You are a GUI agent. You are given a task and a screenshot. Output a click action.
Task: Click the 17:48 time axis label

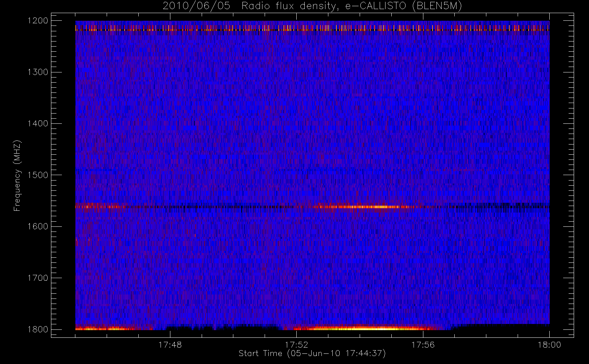(x=170, y=345)
